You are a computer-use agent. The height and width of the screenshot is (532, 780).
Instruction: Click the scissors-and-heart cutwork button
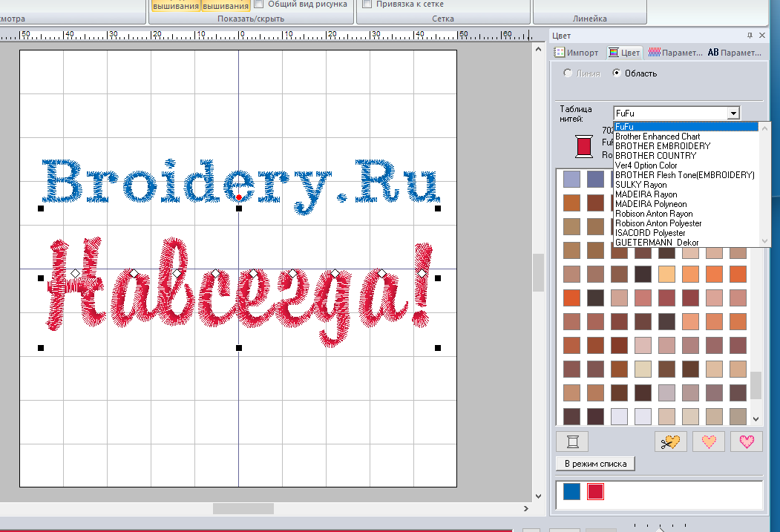coord(671,441)
